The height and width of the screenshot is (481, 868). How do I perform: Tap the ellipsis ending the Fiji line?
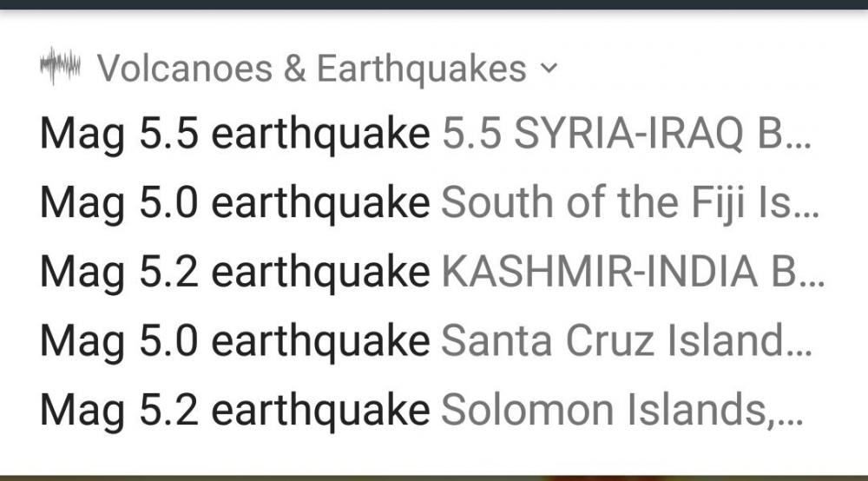tap(808, 208)
